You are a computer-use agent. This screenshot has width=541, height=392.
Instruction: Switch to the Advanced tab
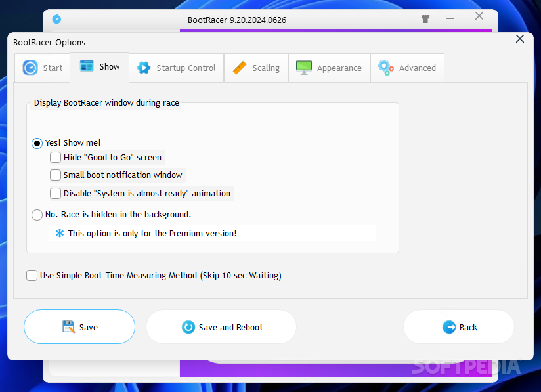pyautogui.click(x=407, y=68)
